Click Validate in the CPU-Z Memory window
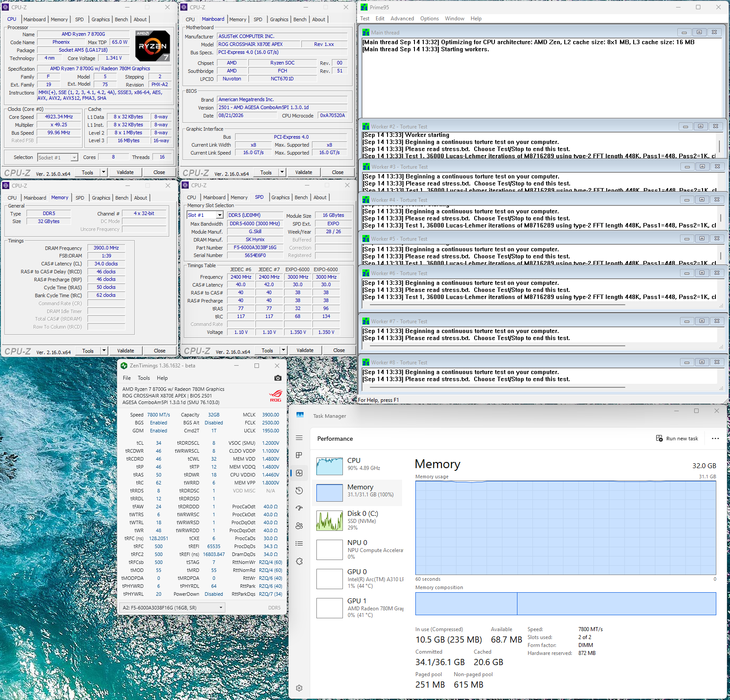This screenshot has width=730, height=700. tap(125, 351)
